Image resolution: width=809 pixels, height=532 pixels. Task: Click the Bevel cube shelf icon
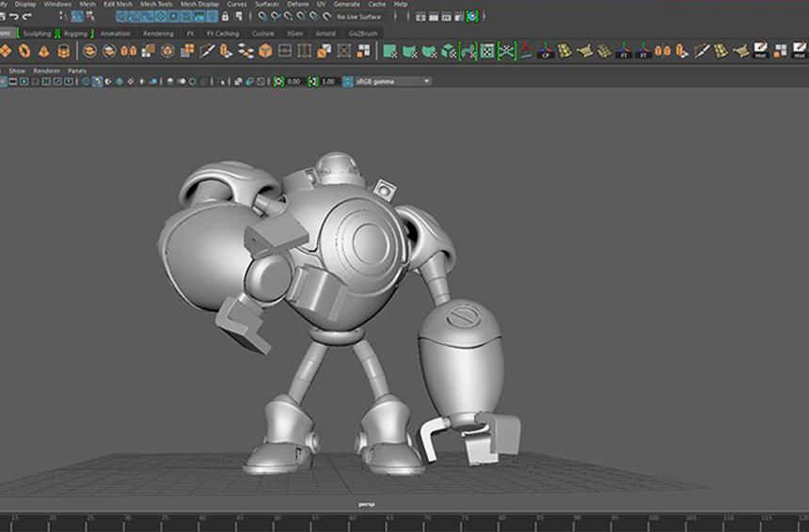click(x=266, y=51)
